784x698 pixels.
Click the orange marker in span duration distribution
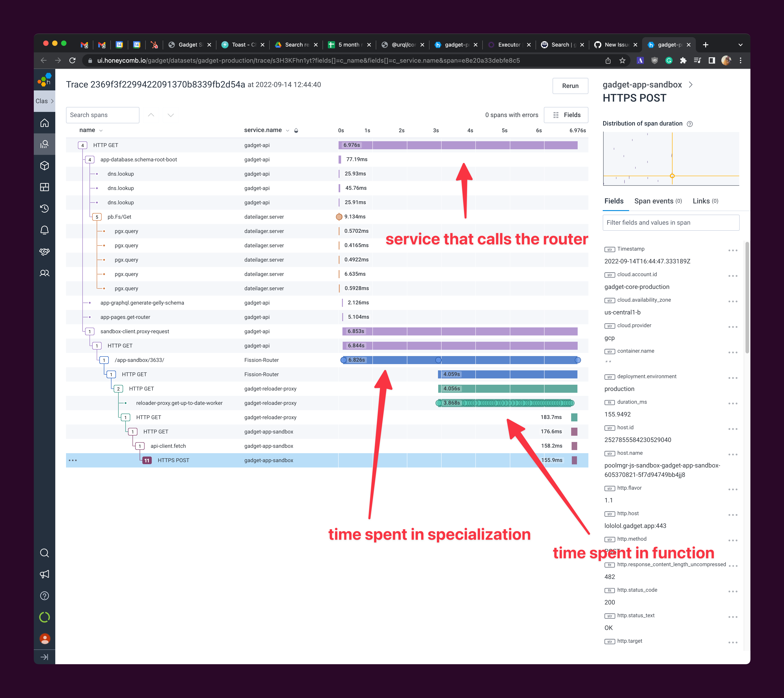pos(672,176)
